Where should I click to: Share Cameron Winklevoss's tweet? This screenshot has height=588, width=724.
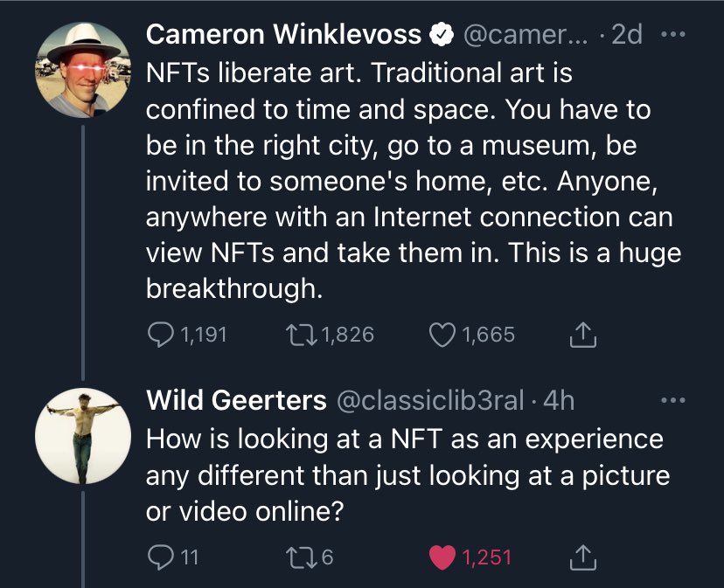(x=581, y=333)
